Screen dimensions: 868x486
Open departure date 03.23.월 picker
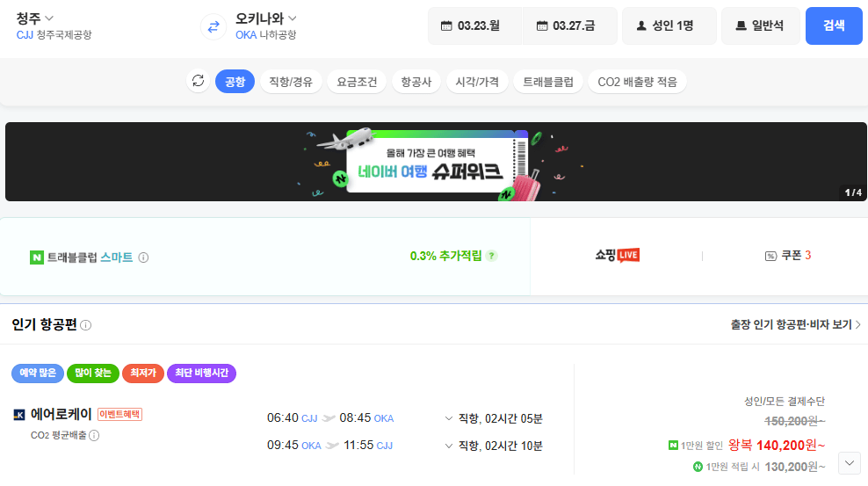tap(475, 25)
